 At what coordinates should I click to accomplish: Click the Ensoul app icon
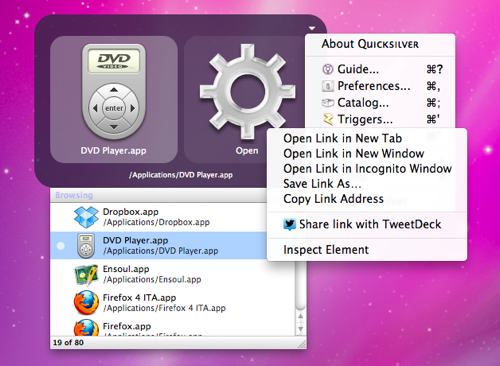tap(86, 275)
